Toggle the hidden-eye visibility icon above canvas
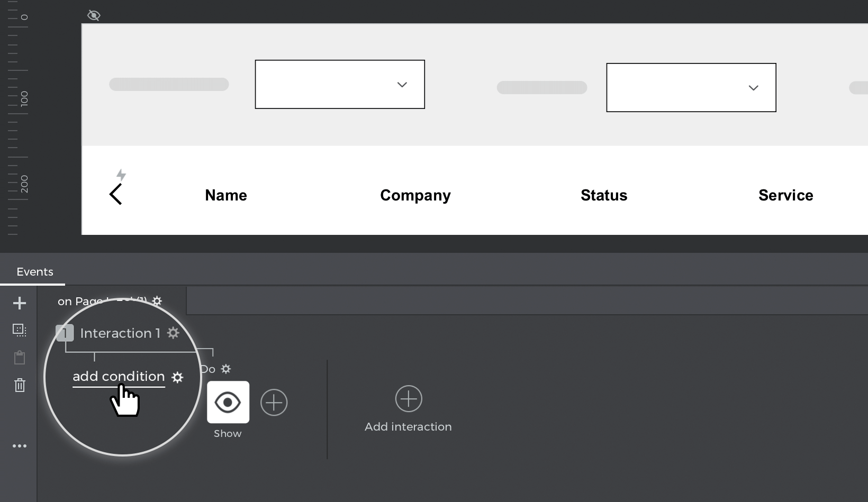The image size is (868, 502). 94,15
